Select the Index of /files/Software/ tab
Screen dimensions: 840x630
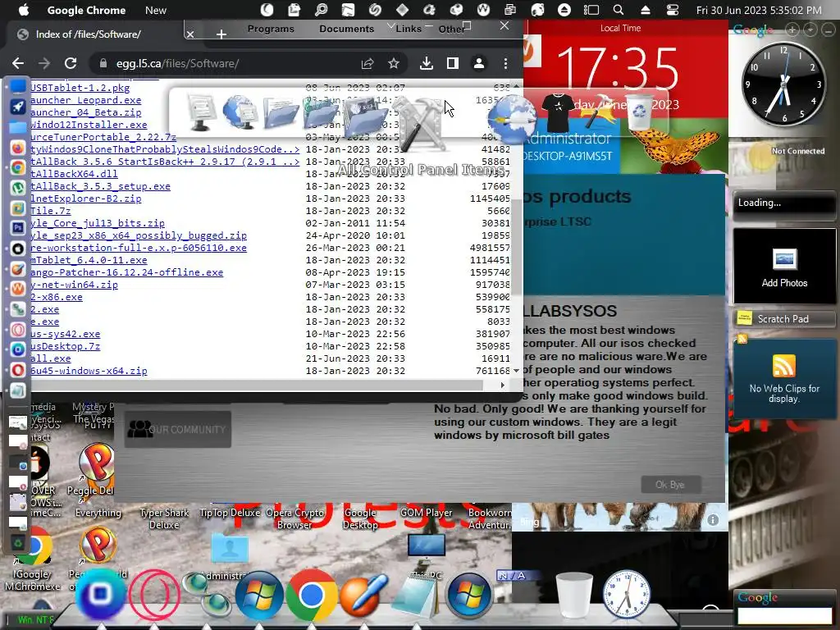[89, 34]
